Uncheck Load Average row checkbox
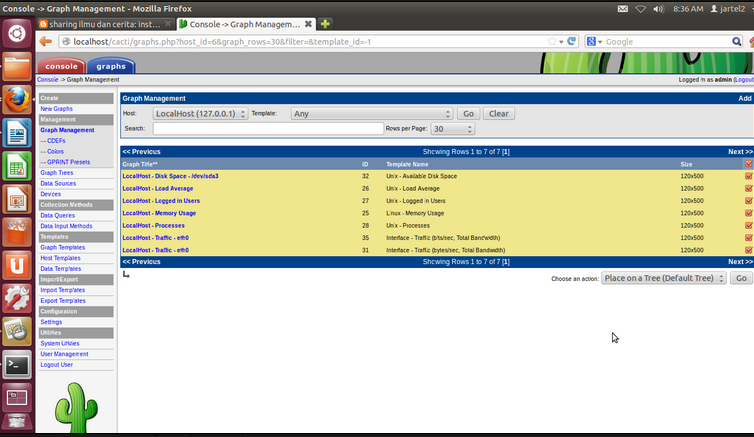Screen dimensions: 754x437 [748, 188]
